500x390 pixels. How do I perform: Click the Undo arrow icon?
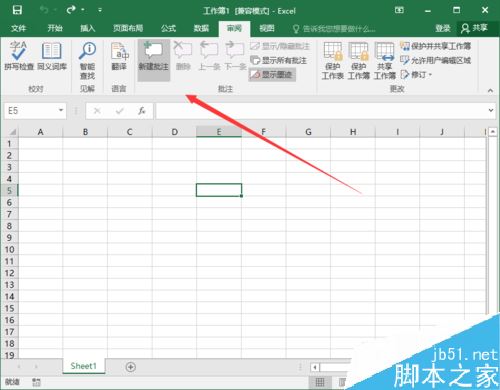[44, 10]
